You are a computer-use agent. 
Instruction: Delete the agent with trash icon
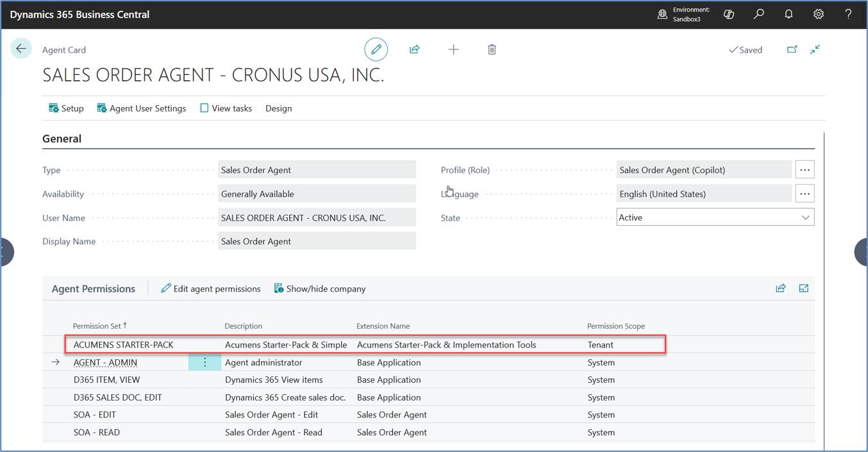click(492, 49)
